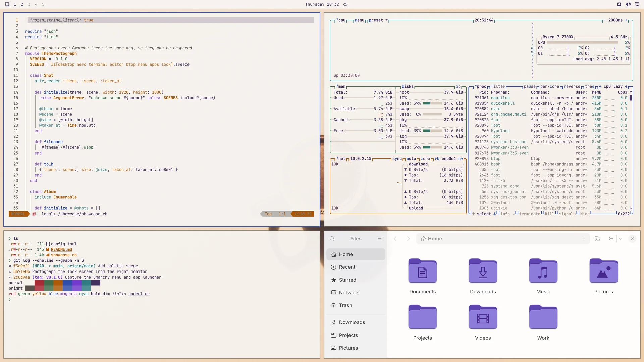This screenshot has height=362, width=644.
Task: Click filter in btop proc panel
Action: 498,87
